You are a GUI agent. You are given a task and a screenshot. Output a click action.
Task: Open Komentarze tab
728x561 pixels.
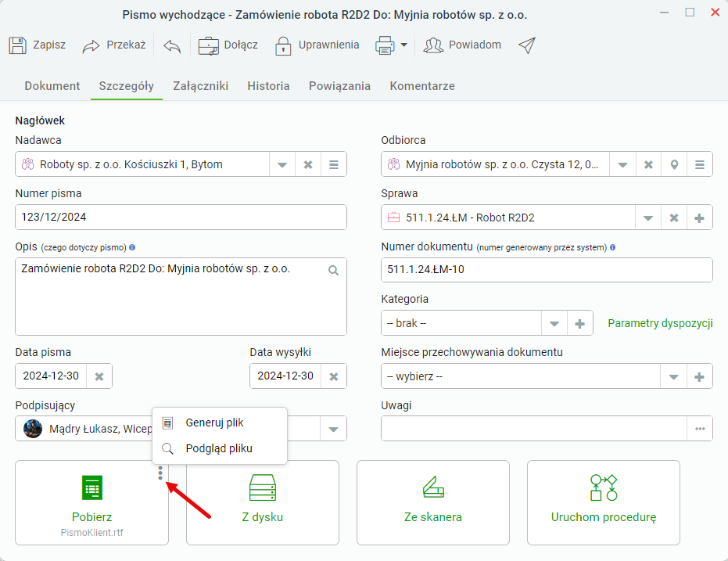(x=422, y=86)
